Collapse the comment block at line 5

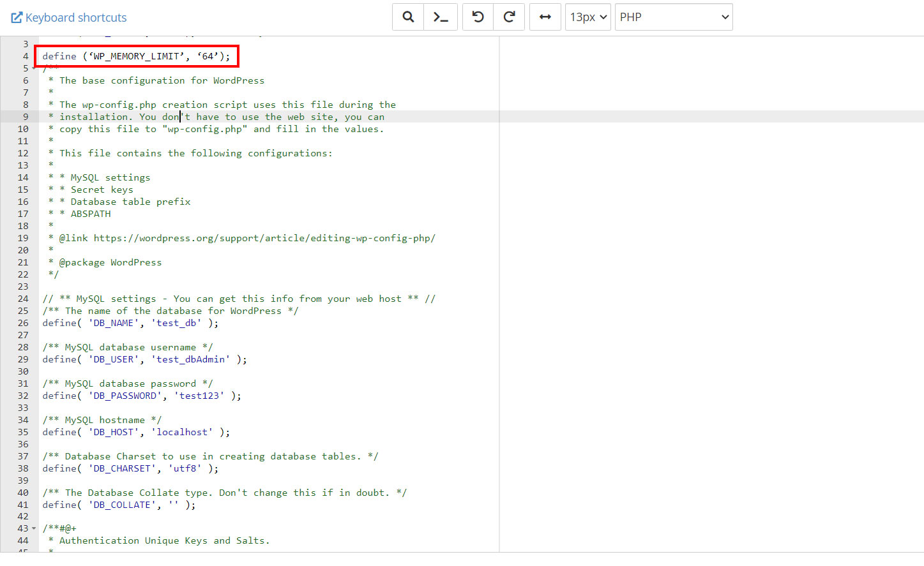tap(34, 68)
